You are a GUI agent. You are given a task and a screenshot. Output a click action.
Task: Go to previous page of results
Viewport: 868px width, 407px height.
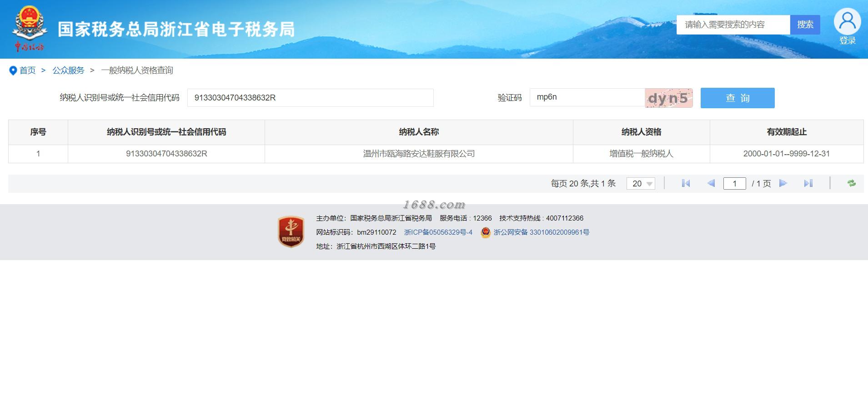pyautogui.click(x=711, y=183)
